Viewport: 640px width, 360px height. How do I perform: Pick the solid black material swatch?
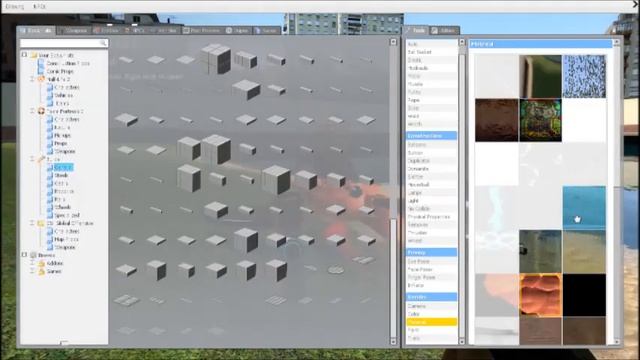pos(584,295)
